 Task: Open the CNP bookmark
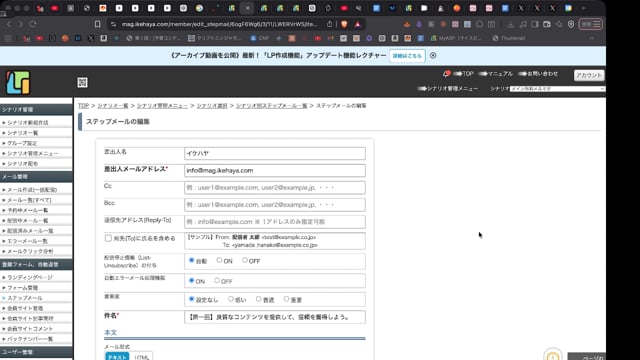point(259,38)
